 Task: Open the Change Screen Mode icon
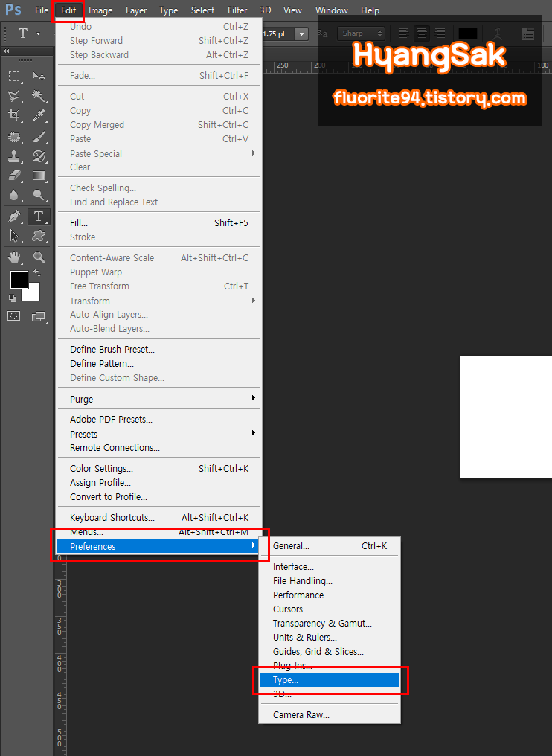[x=39, y=316]
